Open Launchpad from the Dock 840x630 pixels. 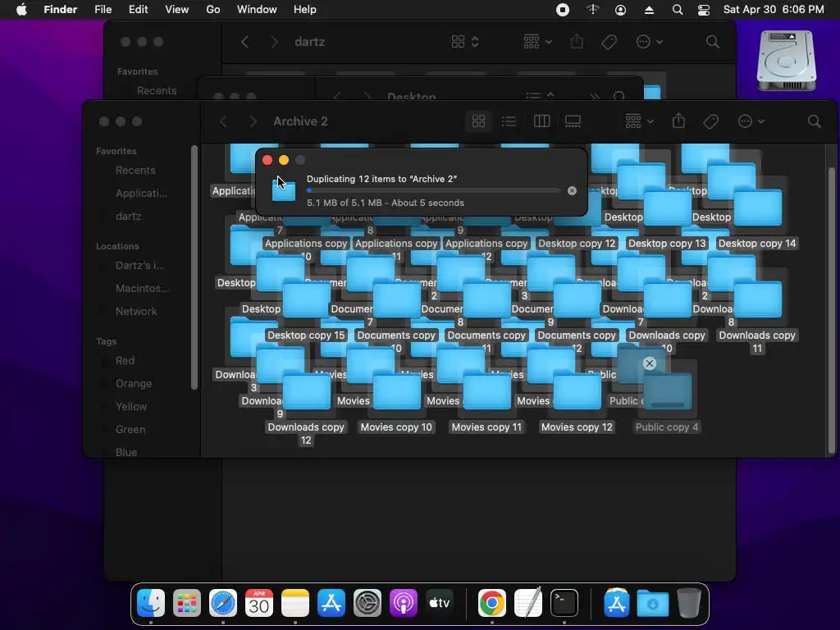coord(187,603)
